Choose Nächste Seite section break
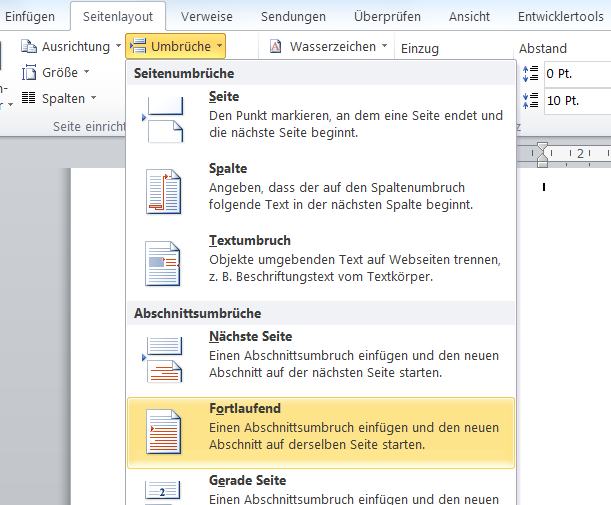 pos(321,359)
